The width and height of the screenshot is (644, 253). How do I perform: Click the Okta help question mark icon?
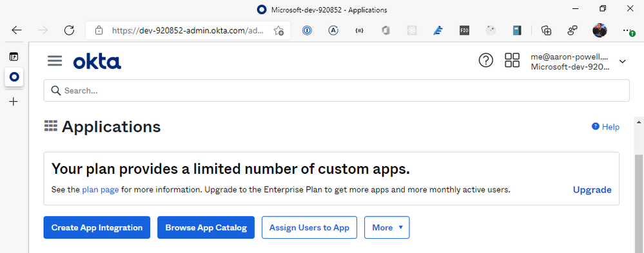[x=486, y=61]
